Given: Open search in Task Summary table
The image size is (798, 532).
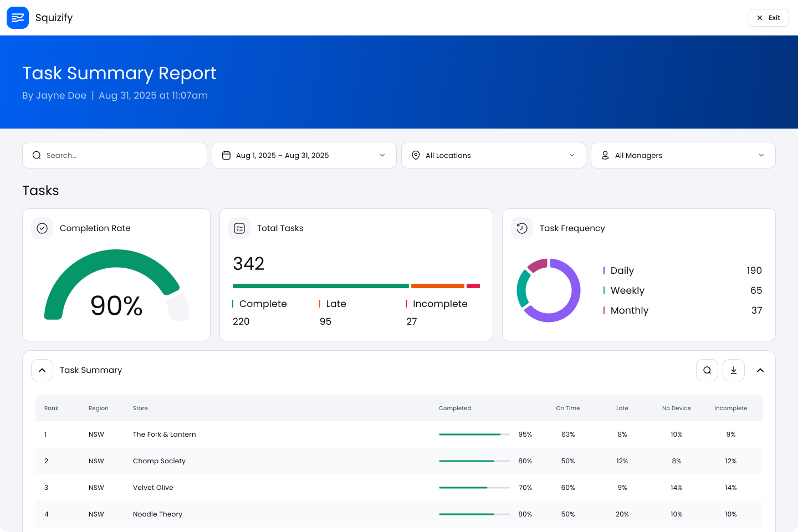Looking at the screenshot, I should [707, 370].
